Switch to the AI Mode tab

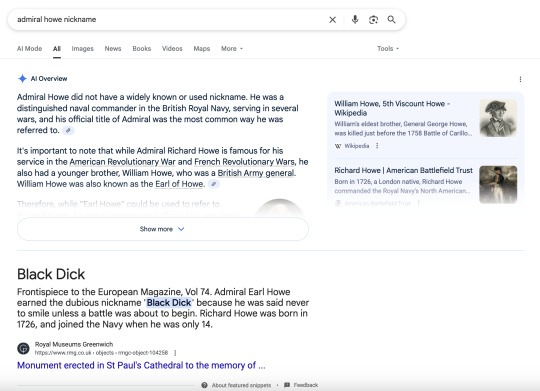[29, 49]
